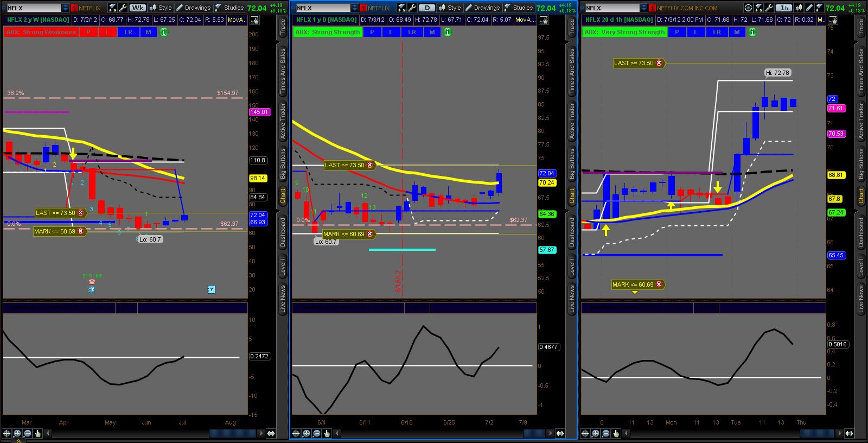This screenshot has height=443, width=868.
Task: Open the Wk timeframe selector
Action: click(138, 8)
